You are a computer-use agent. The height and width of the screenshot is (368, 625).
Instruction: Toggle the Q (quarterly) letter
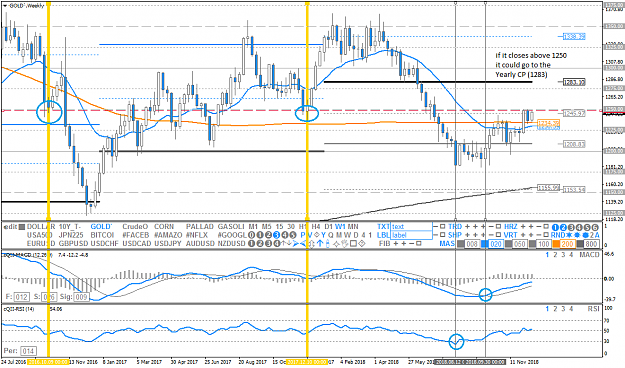pos(331,235)
